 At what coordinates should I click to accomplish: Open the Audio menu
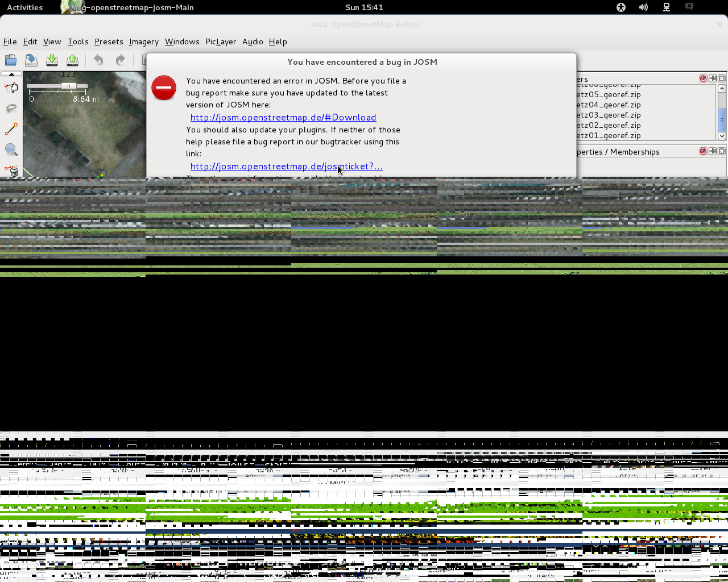[253, 41]
